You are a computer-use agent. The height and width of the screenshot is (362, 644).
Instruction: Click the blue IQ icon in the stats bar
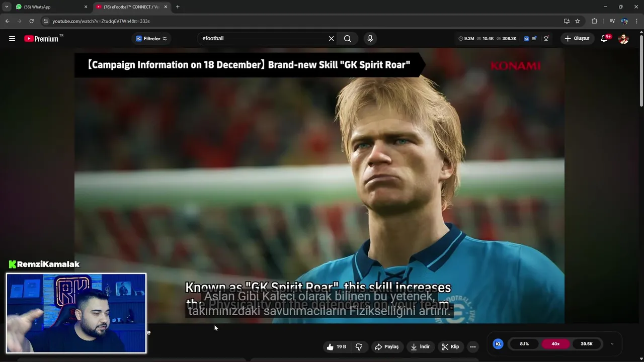click(x=526, y=39)
